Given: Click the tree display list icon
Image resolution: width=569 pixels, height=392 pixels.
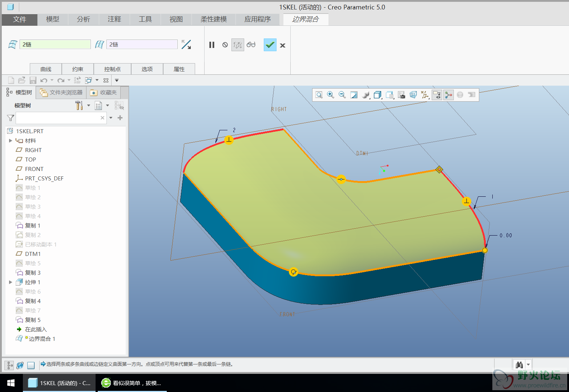Looking at the screenshot, I should pyautogui.click(x=98, y=106).
